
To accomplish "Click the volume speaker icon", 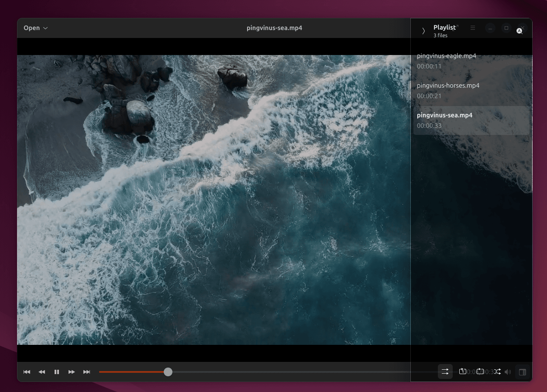I will [x=508, y=372].
